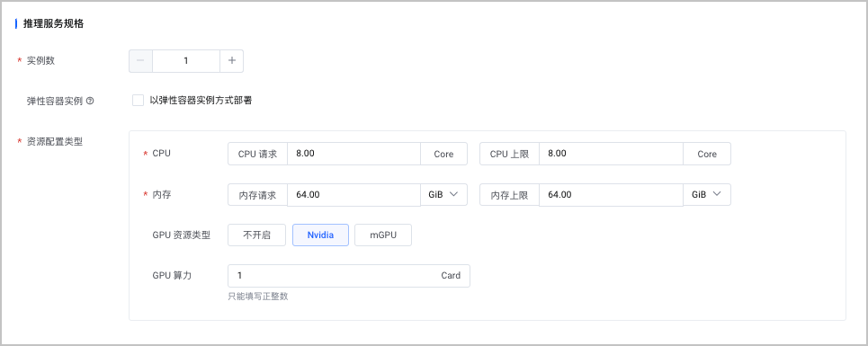The height and width of the screenshot is (346, 868).
Task: Click the 内存上限 value field
Action: (611, 194)
